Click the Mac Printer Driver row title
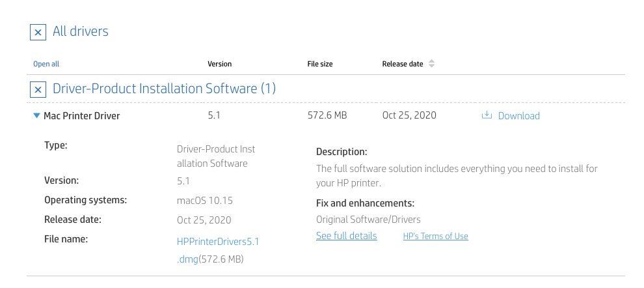 pyautogui.click(x=81, y=116)
